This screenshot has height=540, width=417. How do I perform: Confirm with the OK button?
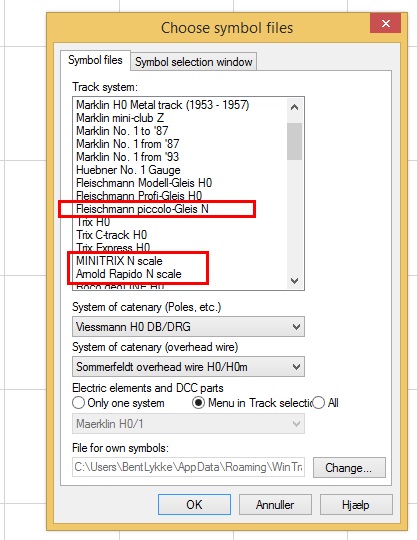click(194, 505)
